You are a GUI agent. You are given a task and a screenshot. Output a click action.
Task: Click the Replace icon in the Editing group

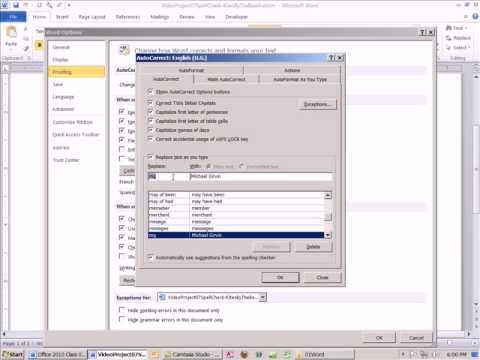point(449,38)
